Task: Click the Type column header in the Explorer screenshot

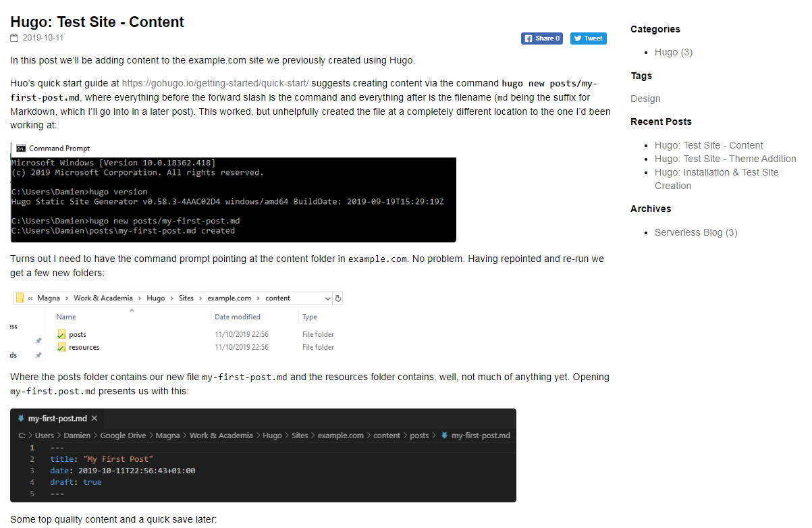Action: (x=310, y=317)
